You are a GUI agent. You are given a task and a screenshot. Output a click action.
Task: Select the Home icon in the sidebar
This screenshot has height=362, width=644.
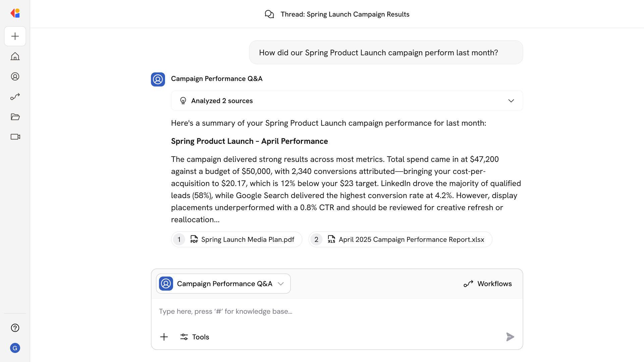(15, 56)
